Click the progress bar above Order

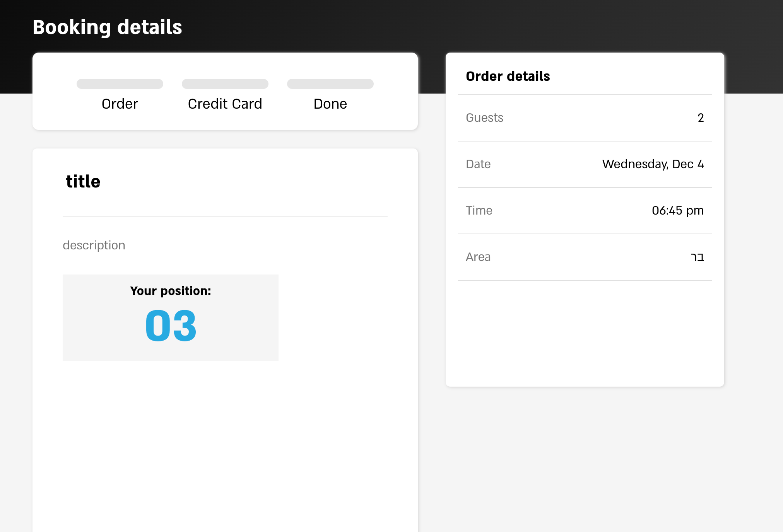point(120,84)
